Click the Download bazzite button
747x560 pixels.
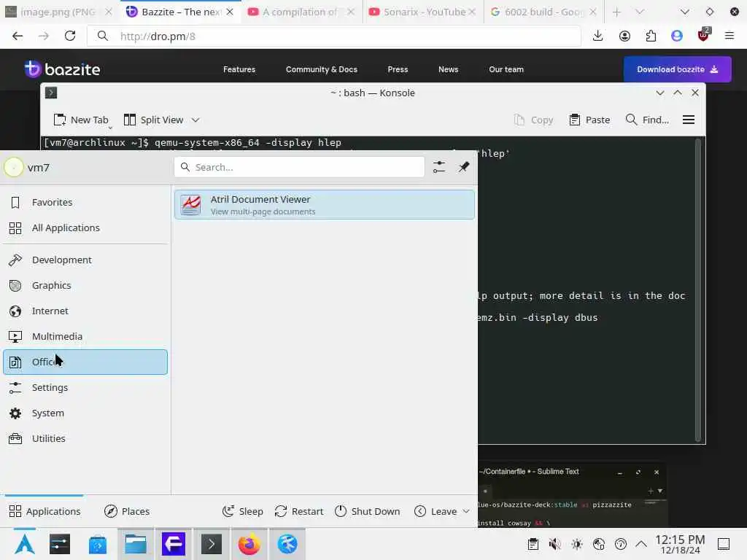678,69
